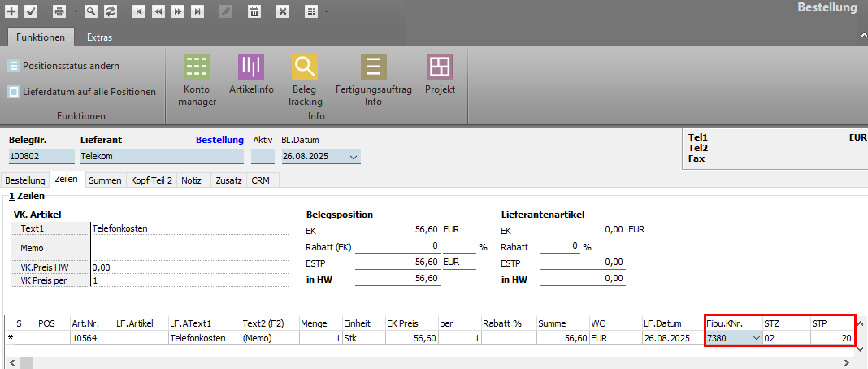Click the Text1 value Telefonkosten
This screenshot has height=369, width=868.
click(189, 228)
